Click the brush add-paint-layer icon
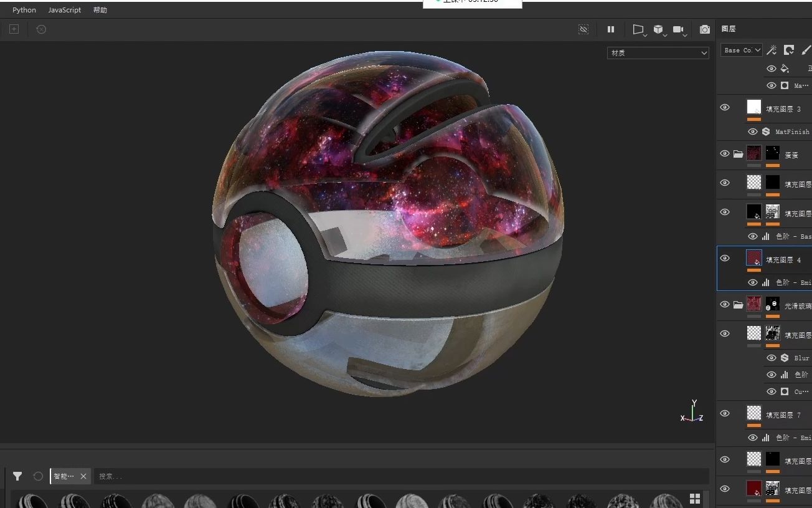The width and height of the screenshot is (812, 508). point(806,50)
